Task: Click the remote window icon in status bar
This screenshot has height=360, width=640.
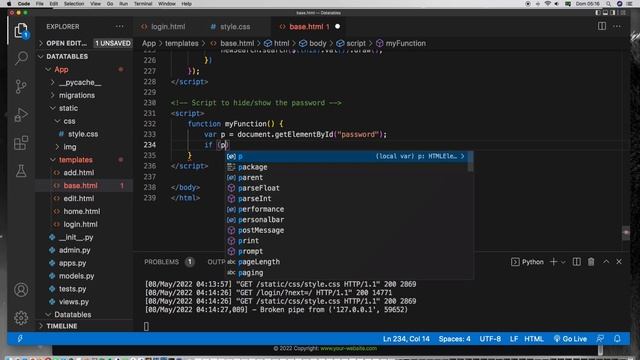Action: coord(20,338)
